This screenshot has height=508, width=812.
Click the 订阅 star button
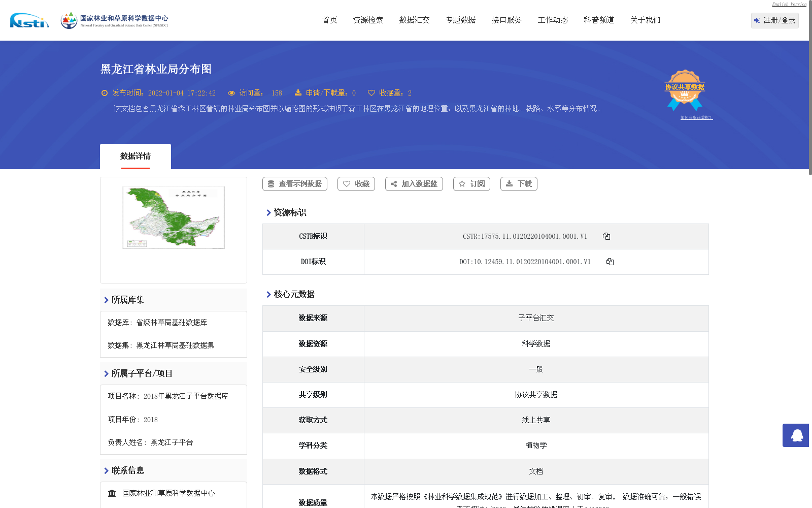point(471,184)
